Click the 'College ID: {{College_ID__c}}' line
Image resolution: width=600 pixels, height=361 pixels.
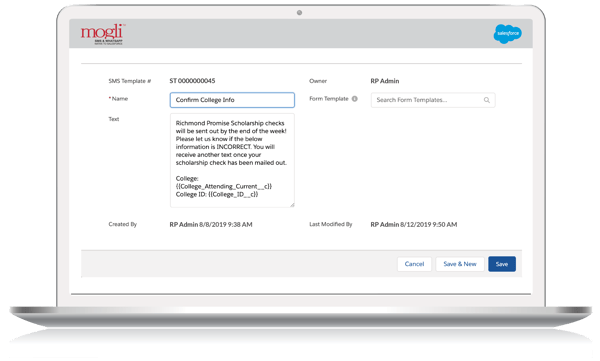(217, 194)
